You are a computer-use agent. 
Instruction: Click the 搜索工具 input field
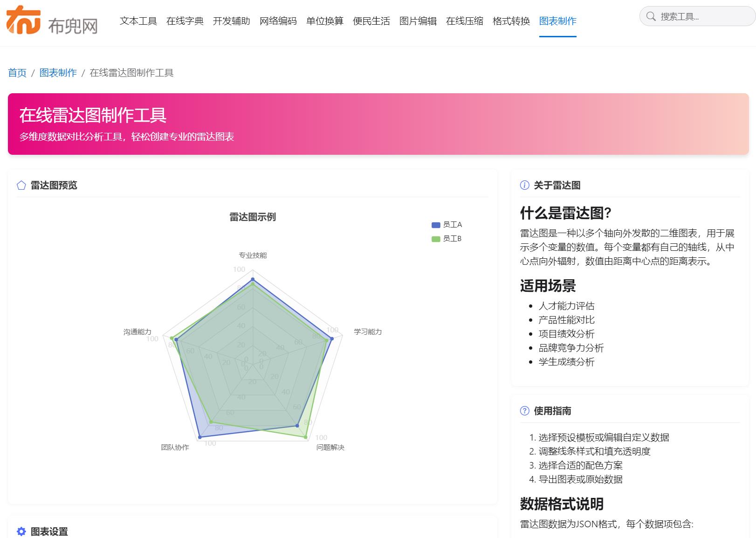pyautogui.click(x=697, y=17)
